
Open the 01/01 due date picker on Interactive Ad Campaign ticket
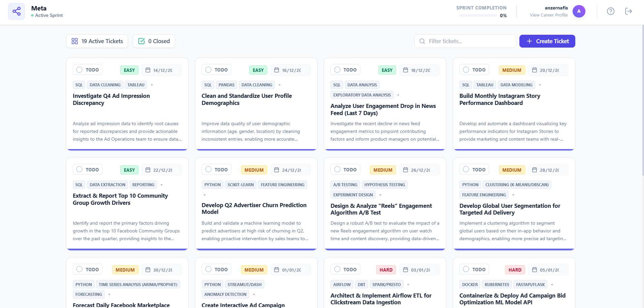pos(290,270)
